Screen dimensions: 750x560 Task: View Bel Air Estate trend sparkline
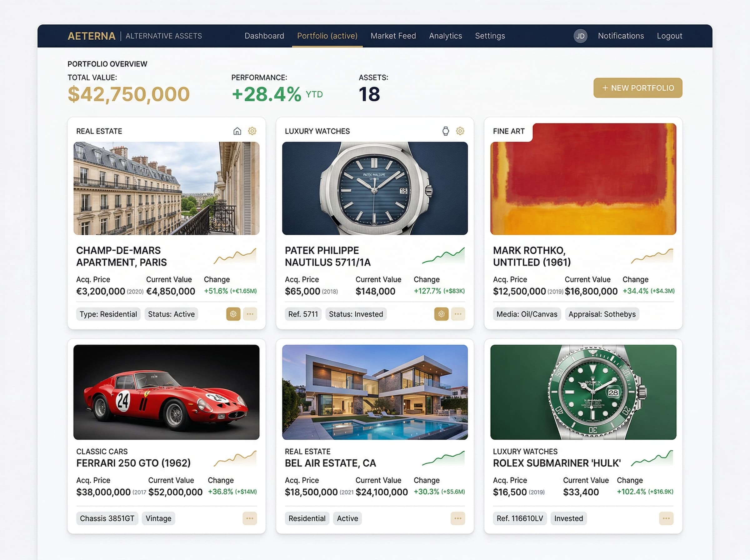pos(443,458)
